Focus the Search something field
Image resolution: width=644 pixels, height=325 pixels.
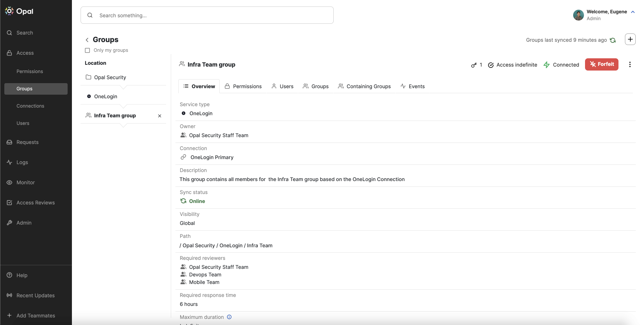tap(207, 15)
